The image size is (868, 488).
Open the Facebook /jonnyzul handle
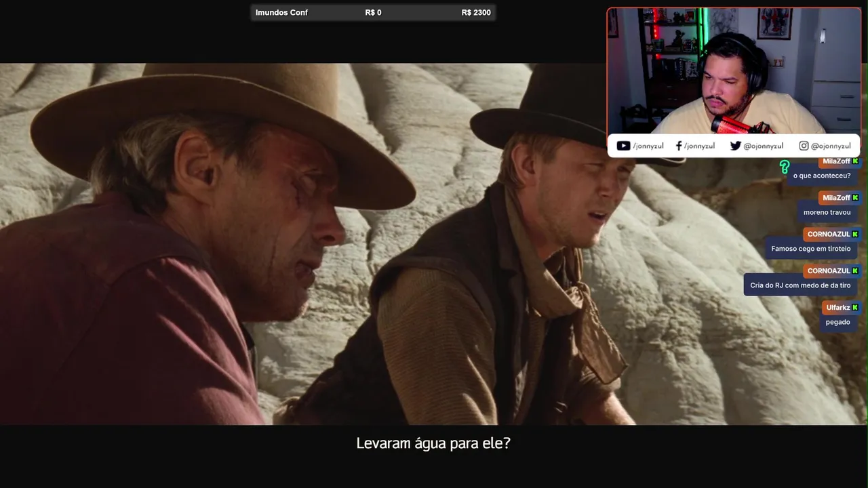pos(699,146)
